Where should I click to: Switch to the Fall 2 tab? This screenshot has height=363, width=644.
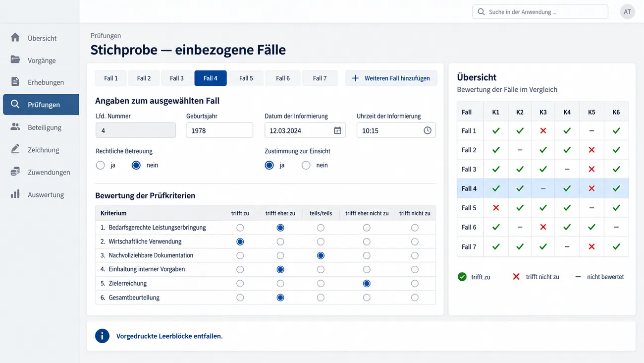(x=144, y=78)
